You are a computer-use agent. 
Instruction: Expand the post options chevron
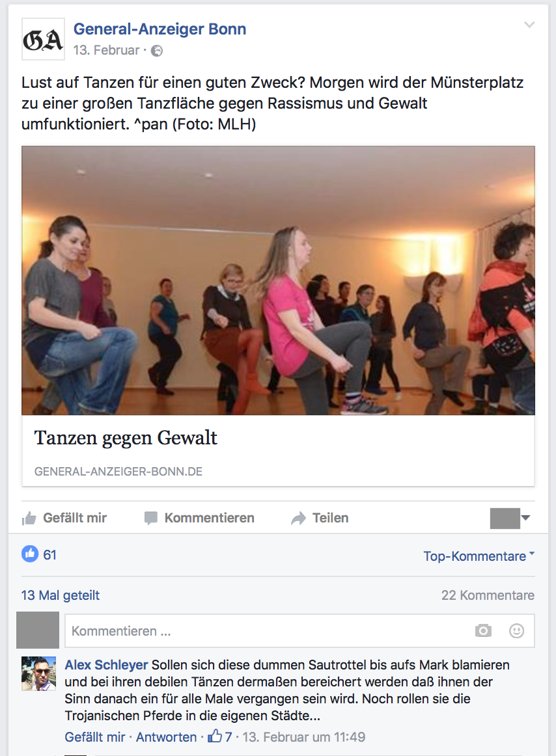tap(529, 25)
